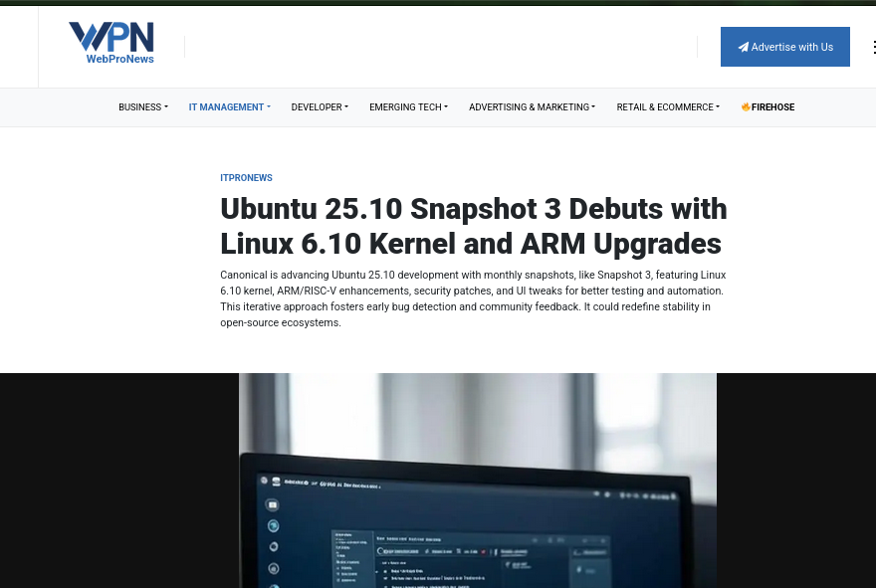
Task: Go to the Firehose section
Action: [x=772, y=106]
